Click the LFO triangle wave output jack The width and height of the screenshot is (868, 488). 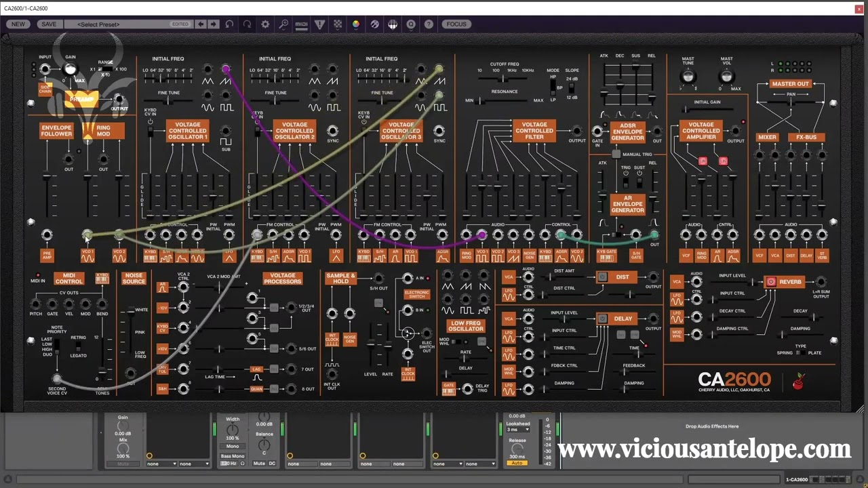tap(448, 274)
